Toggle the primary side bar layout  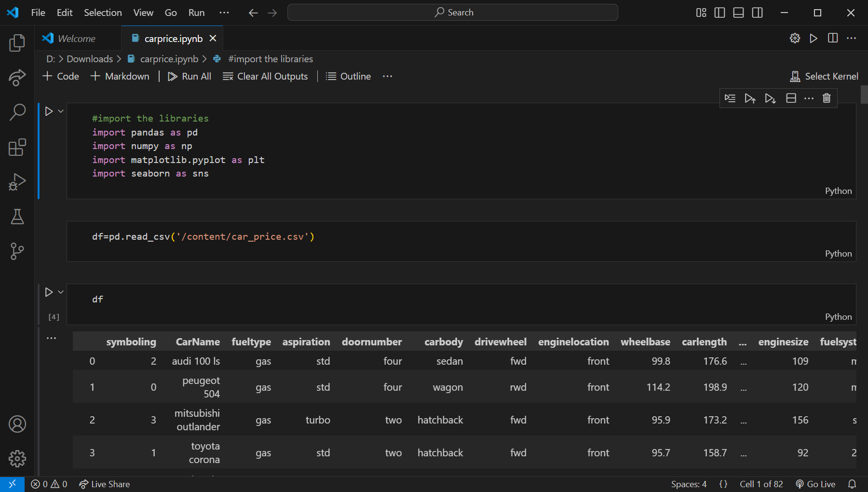tap(719, 13)
